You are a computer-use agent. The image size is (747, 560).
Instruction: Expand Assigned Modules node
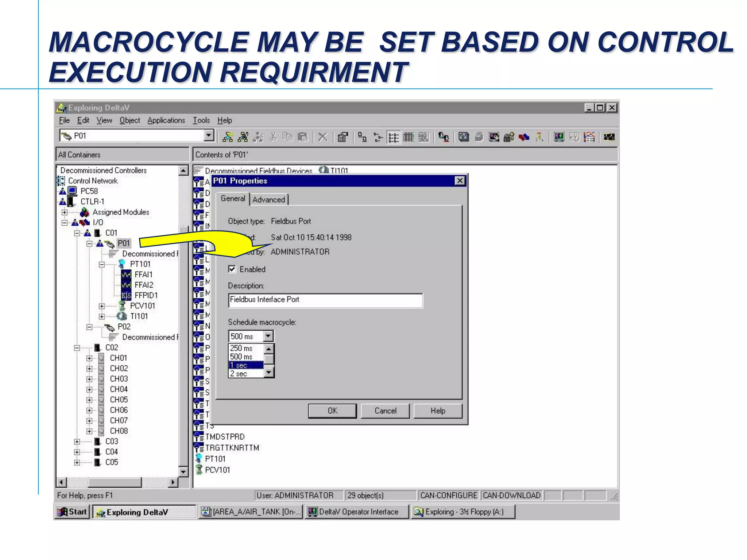pyautogui.click(x=65, y=212)
